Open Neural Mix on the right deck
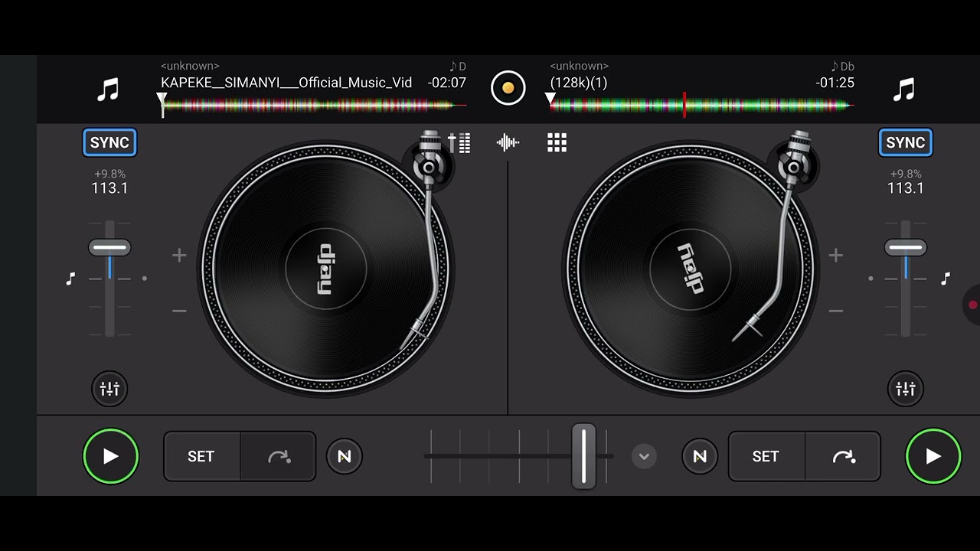Image resolution: width=980 pixels, height=551 pixels. coord(700,457)
